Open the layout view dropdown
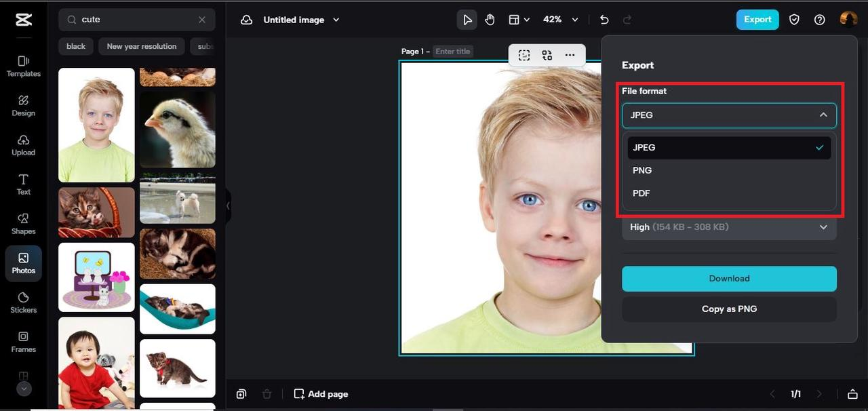This screenshot has height=411, width=868. click(x=519, y=20)
